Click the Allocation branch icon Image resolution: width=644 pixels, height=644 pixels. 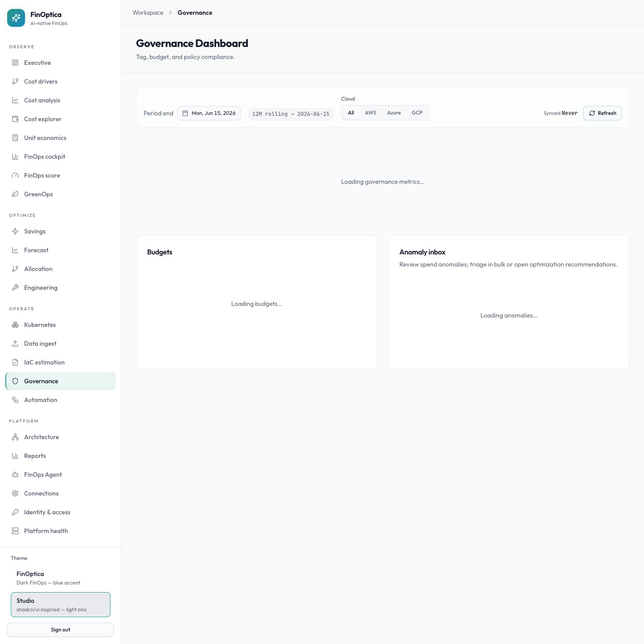15,269
